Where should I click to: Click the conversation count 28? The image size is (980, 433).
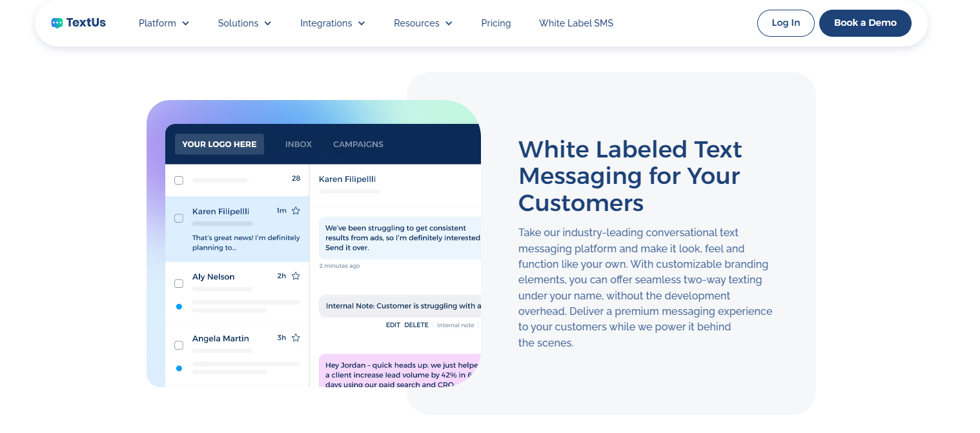pos(296,178)
